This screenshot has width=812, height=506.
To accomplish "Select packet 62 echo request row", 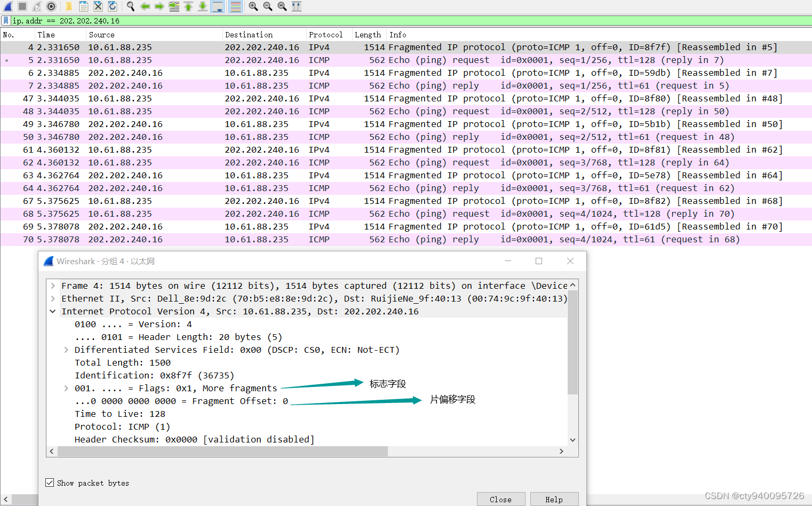I will click(406, 163).
